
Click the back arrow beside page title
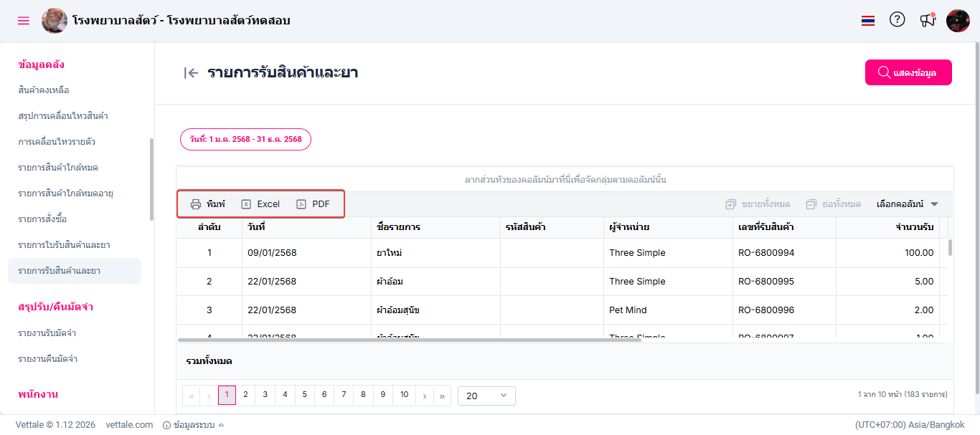(191, 72)
